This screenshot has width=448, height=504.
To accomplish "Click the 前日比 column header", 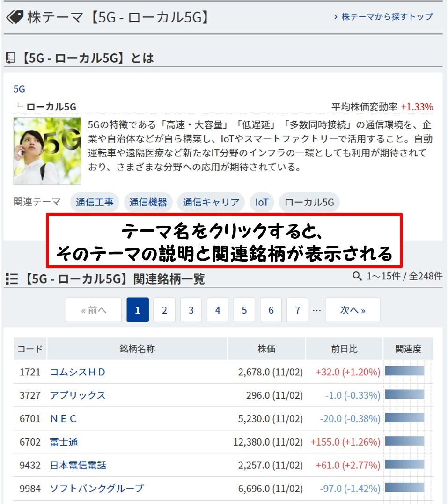I will (x=344, y=349).
